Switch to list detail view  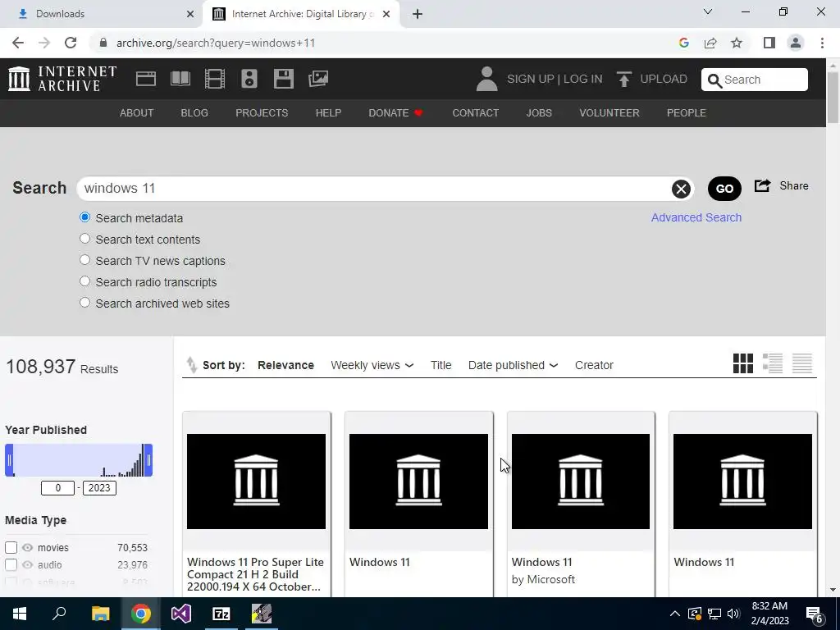(773, 363)
